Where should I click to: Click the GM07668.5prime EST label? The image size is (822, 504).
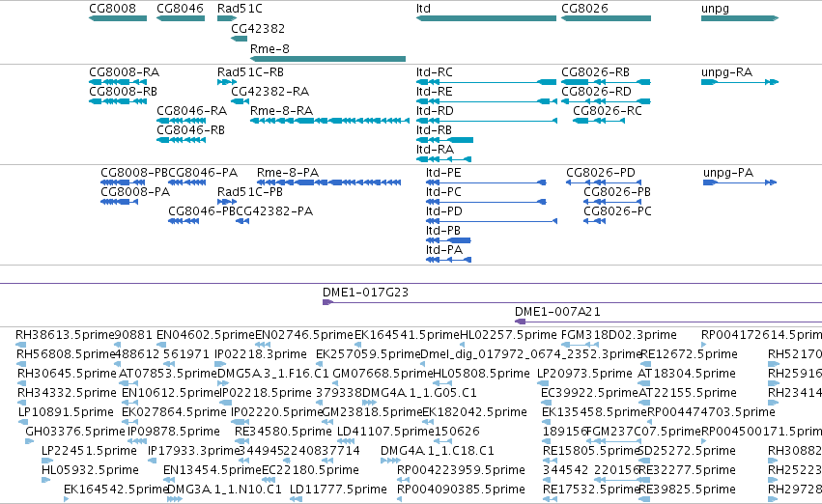(383, 374)
